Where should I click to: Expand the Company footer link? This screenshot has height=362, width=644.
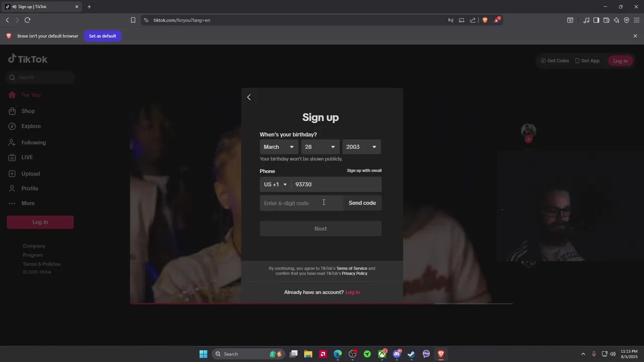click(x=34, y=246)
